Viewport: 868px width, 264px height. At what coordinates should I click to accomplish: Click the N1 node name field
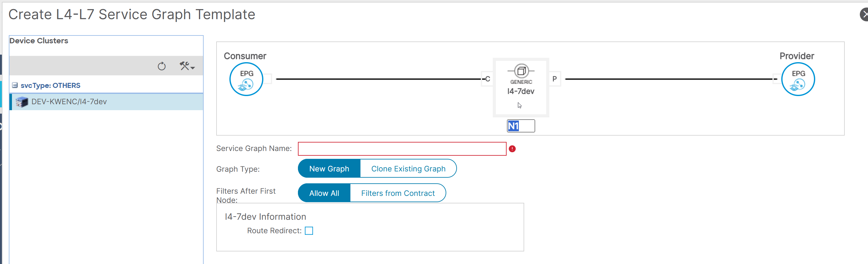coord(521,126)
